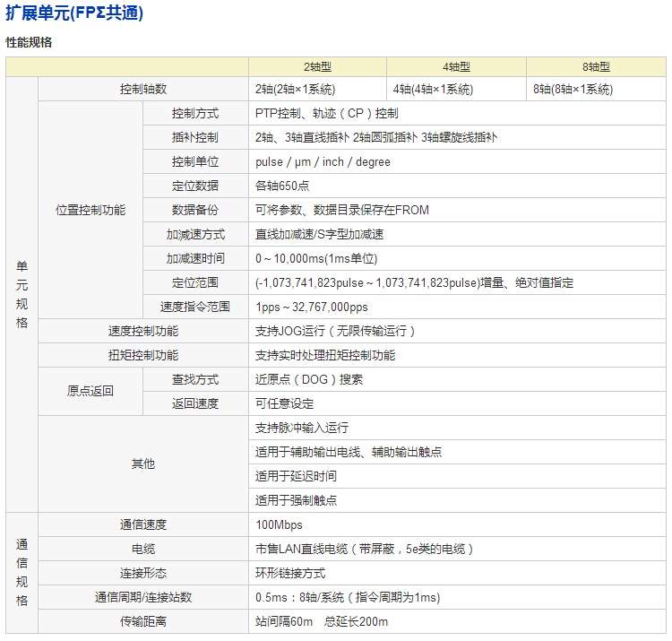Click the 性能规格 subheading
Screen dimensions: 672x641
(x=29, y=42)
